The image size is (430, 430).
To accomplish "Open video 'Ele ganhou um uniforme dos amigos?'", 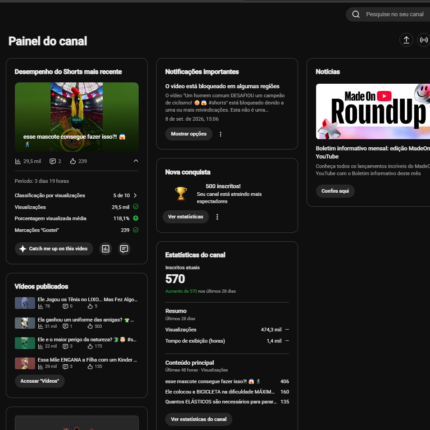I will pyautogui.click(x=86, y=320).
